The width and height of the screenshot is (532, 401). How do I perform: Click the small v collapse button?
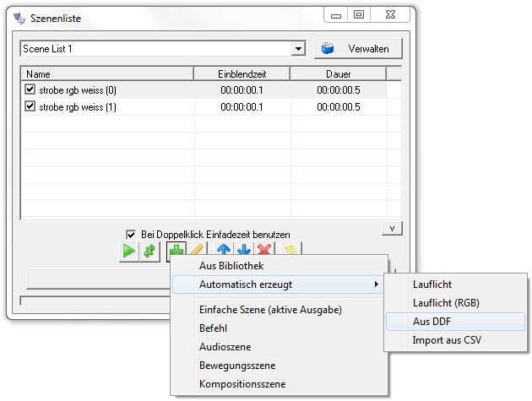coord(391,228)
